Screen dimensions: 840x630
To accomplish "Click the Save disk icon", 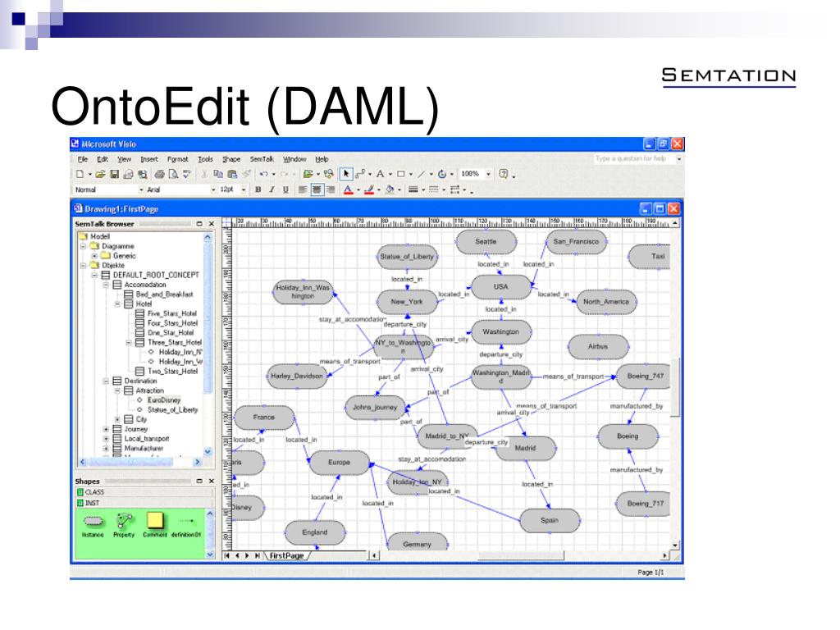I will (114, 174).
